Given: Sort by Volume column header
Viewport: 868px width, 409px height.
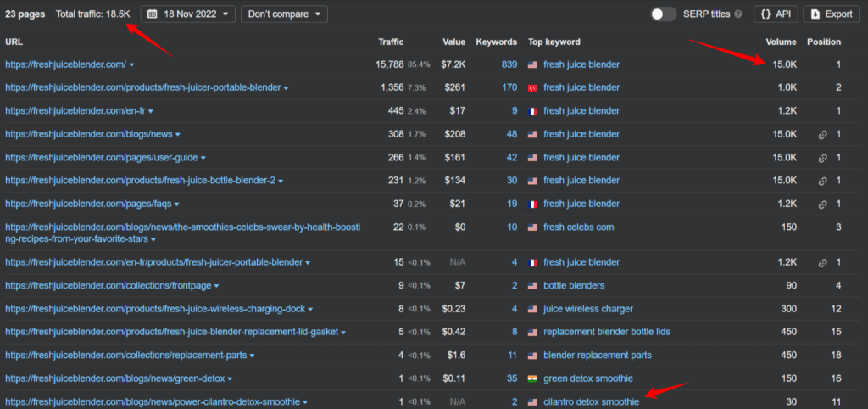Looking at the screenshot, I should coord(781,42).
